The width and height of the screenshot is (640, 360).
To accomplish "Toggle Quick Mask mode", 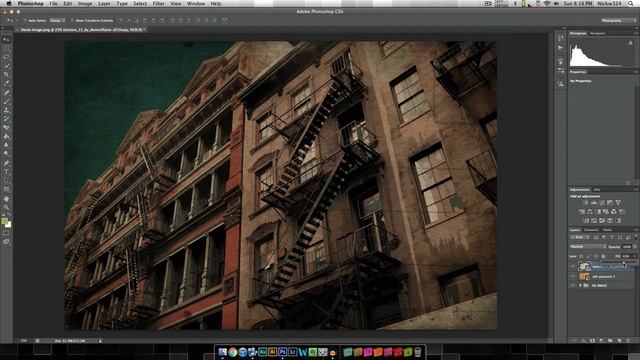I will [6, 233].
